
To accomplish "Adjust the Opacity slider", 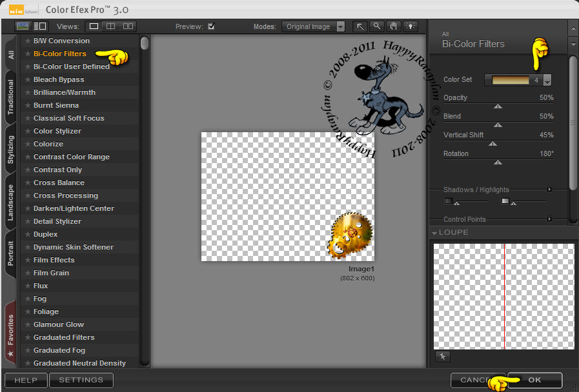I will [498, 106].
